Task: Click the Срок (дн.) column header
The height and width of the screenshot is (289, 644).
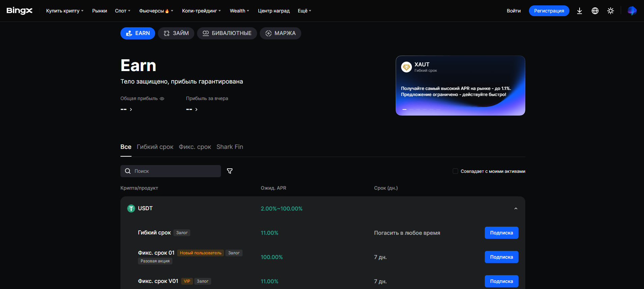Action: (386, 188)
